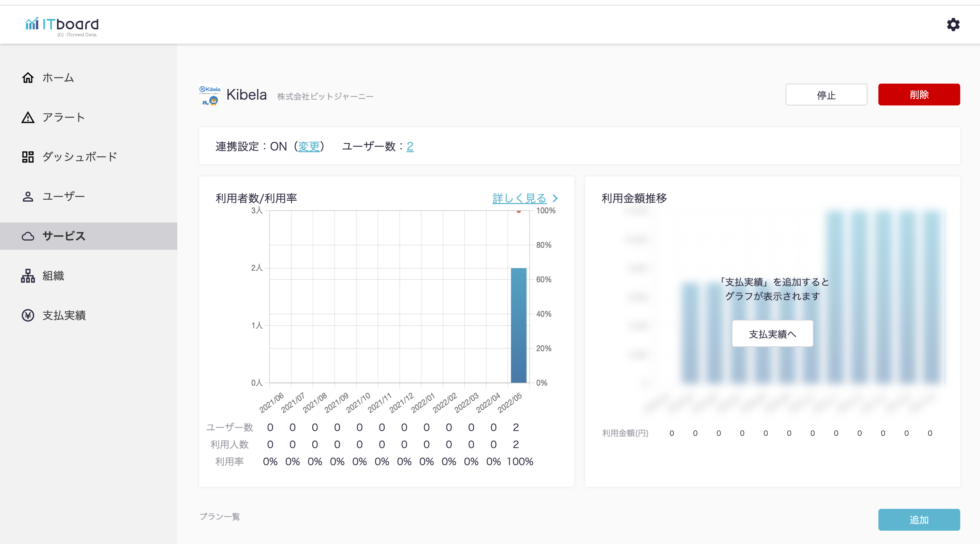
Task: Click the Kibela service logo
Action: (x=210, y=95)
